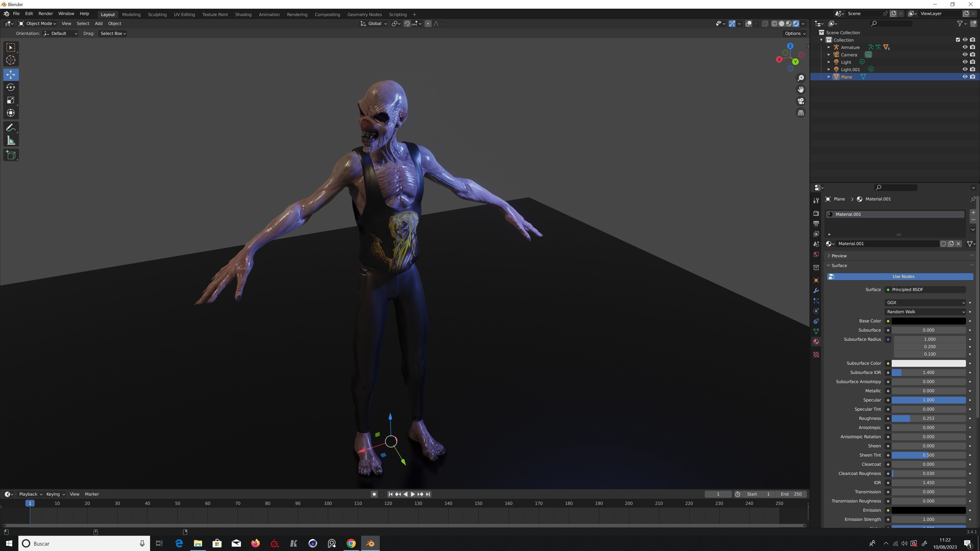This screenshot has width=980, height=551.
Task: Play the animation forward
Action: coord(413,494)
